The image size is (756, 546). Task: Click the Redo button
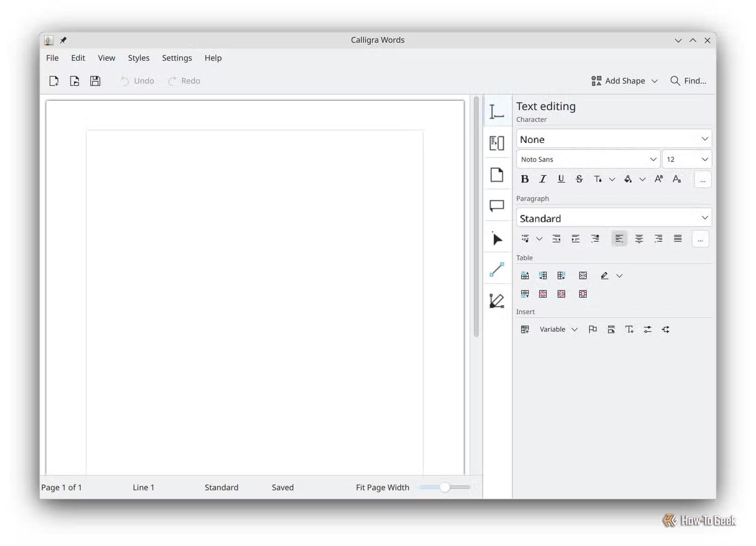[x=184, y=81]
